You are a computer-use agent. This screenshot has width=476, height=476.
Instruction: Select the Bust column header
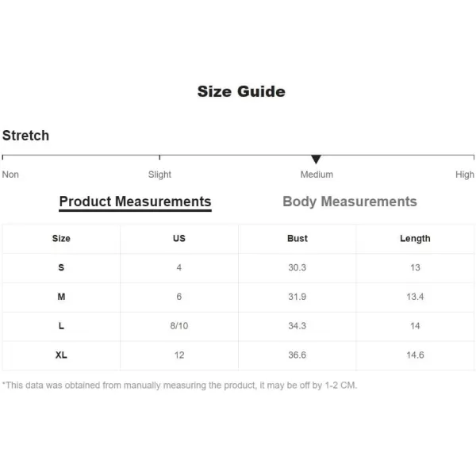tap(297, 239)
